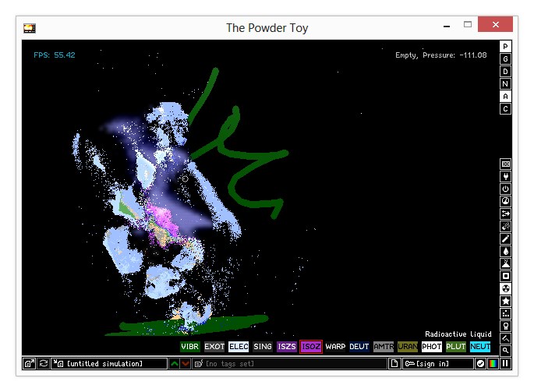Viewport: 534px width, 392px height.
Task: Select the ISOZ element
Action: coord(311,347)
